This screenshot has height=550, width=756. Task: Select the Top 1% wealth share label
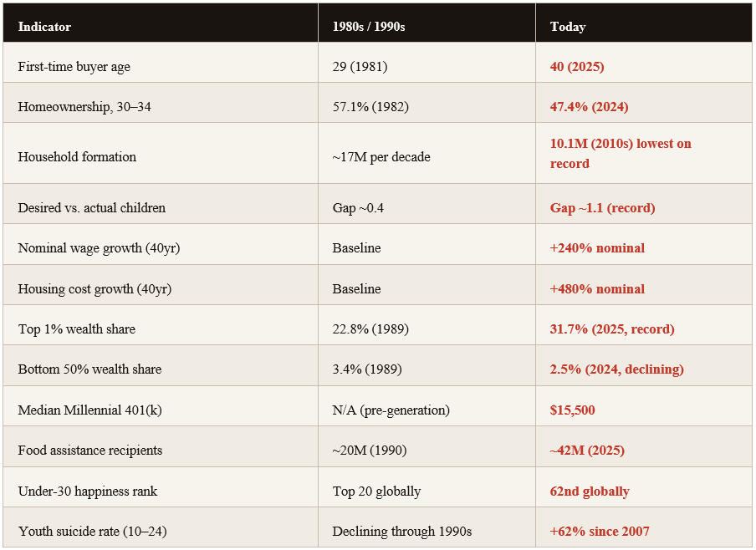[77, 328]
